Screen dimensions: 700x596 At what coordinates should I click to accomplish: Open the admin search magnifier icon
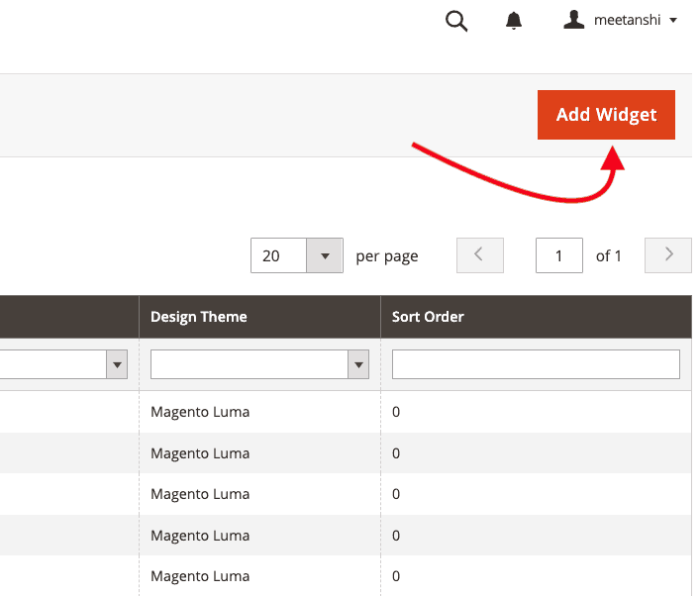click(x=456, y=21)
